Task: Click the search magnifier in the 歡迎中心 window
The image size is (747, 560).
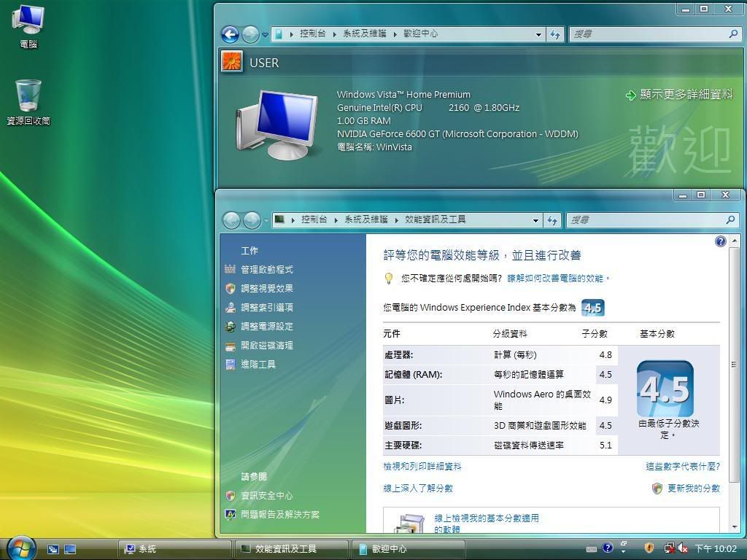Action: point(733,34)
